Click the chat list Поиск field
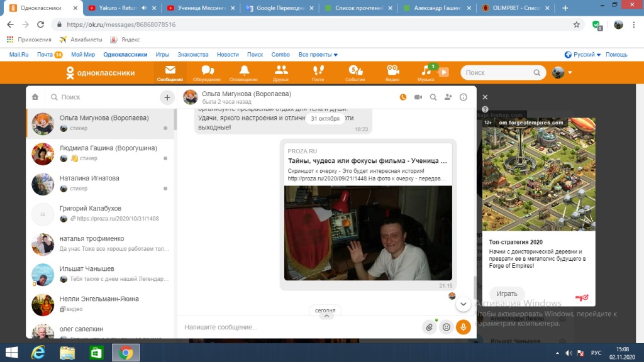This screenshot has width=644, height=362. pyautogui.click(x=103, y=97)
